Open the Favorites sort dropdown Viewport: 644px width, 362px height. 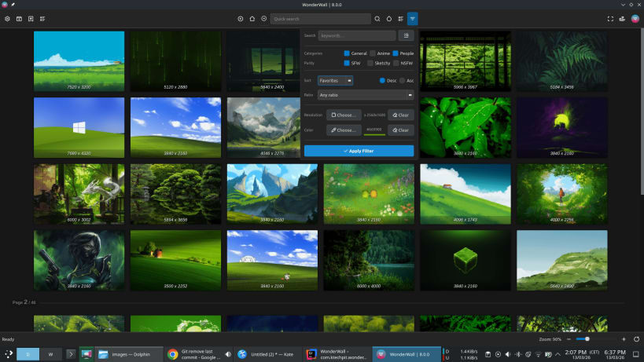pyautogui.click(x=335, y=80)
